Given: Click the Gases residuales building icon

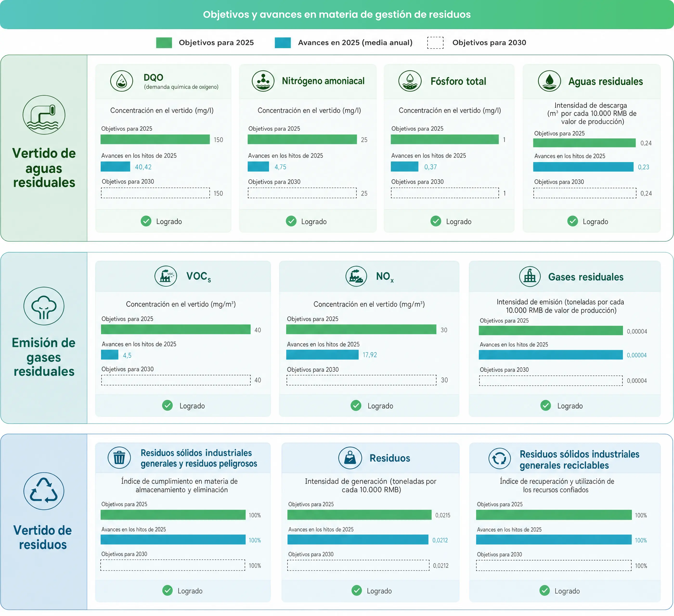Looking at the screenshot, I should tap(530, 276).
